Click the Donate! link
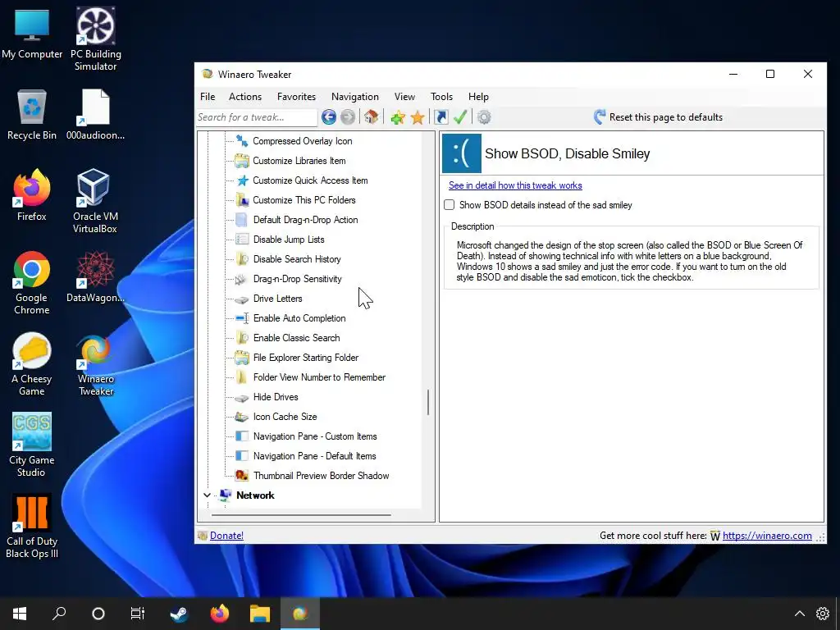Screen dimensions: 840x630 (x=226, y=535)
